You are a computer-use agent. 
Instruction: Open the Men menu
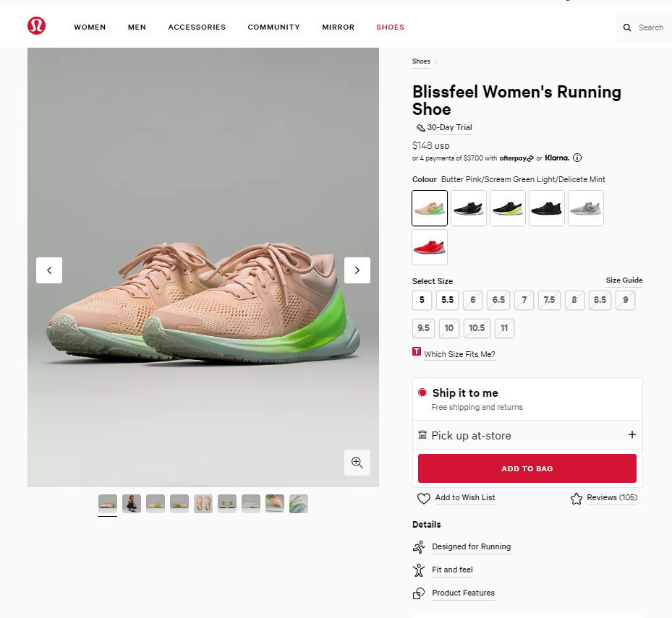click(x=137, y=27)
